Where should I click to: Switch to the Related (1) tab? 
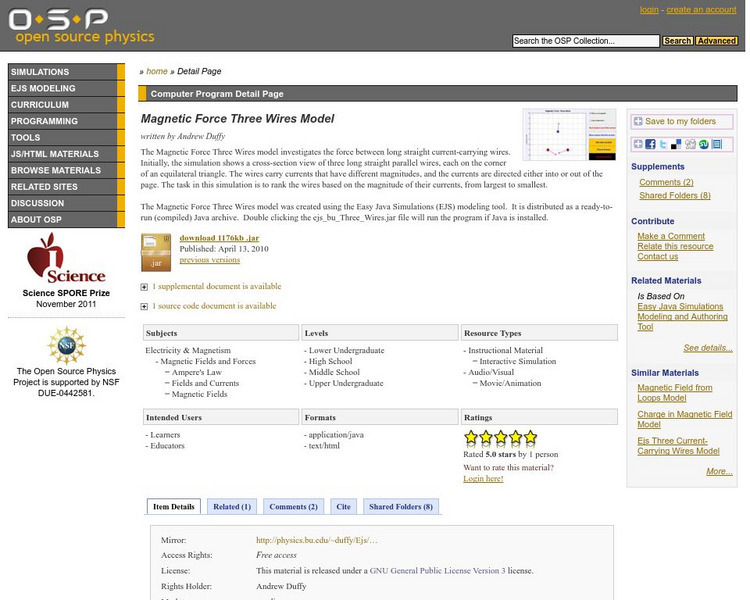[x=232, y=507]
